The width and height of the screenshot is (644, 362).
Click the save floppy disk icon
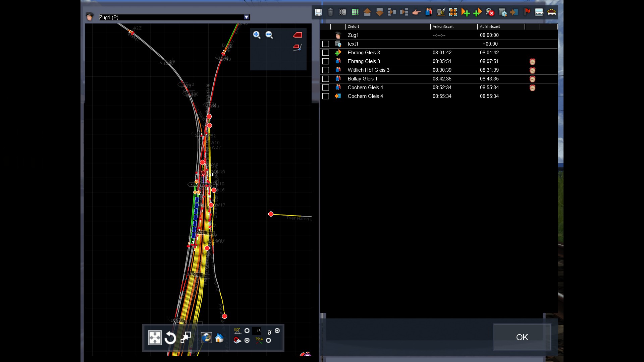click(x=318, y=12)
